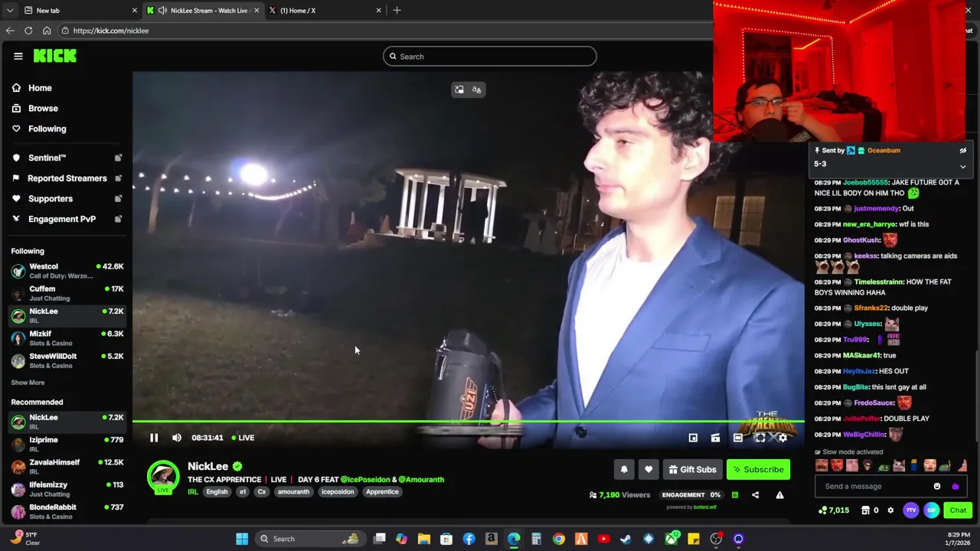Expand Show more in Following list
The height and width of the screenshot is (551, 980).
click(28, 383)
